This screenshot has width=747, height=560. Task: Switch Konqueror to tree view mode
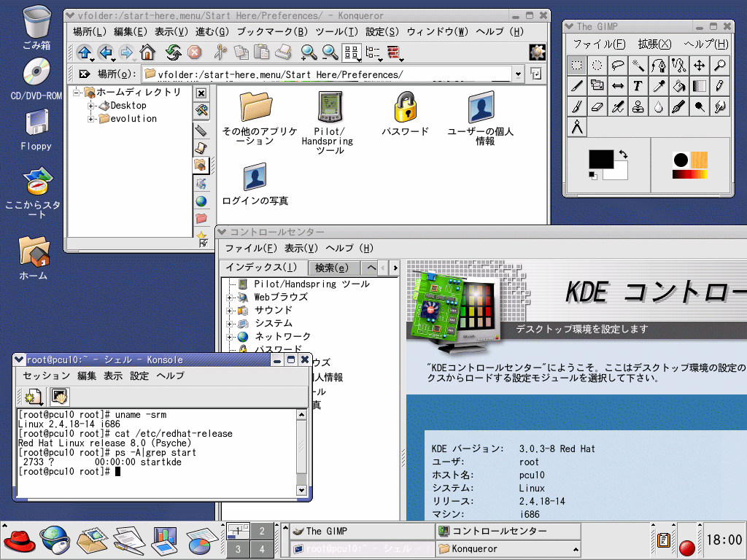(x=373, y=52)
